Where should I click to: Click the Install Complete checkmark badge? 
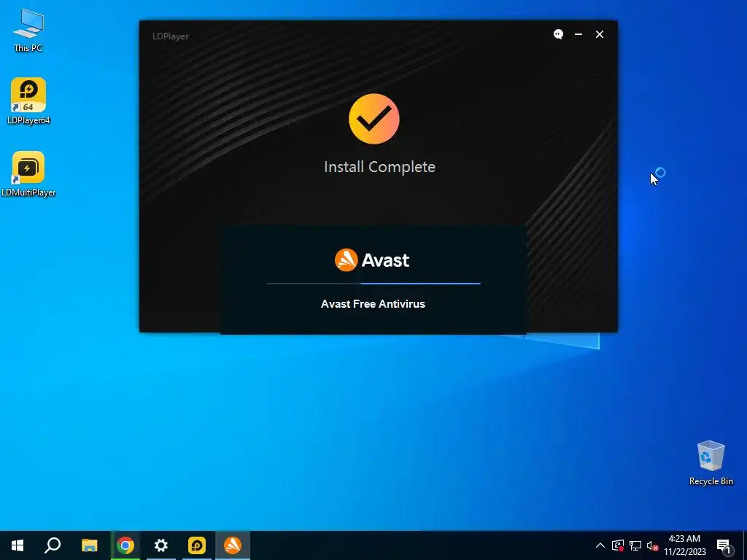[x=374, y=119]
